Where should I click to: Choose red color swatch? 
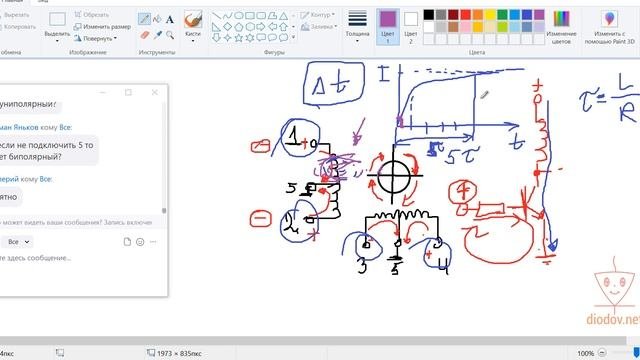click(465, 15)
